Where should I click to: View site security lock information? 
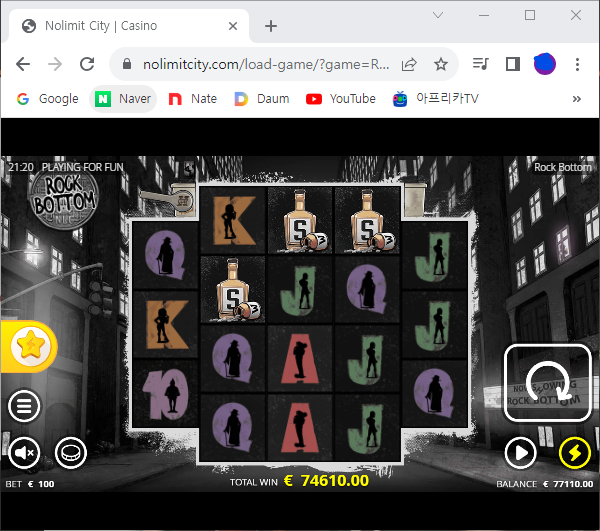click(127, 64)
